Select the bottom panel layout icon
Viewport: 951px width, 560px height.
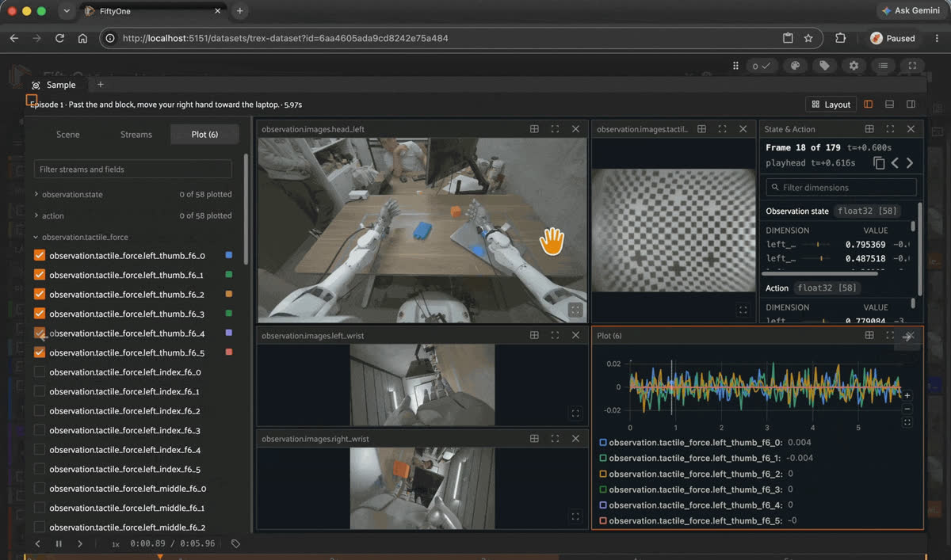(x=890, y=105)
